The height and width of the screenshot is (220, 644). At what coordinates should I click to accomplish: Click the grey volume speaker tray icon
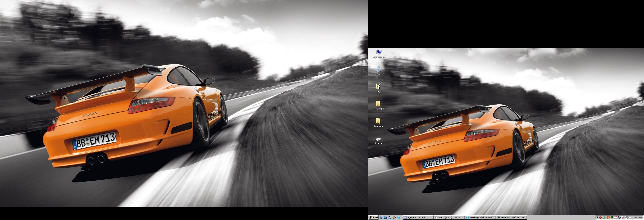coord(630,218)
